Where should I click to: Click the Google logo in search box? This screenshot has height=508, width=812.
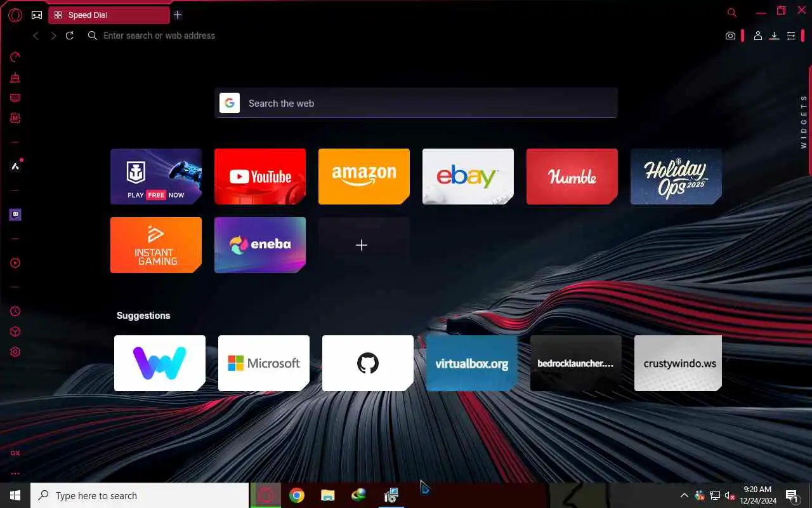(230, 103)
